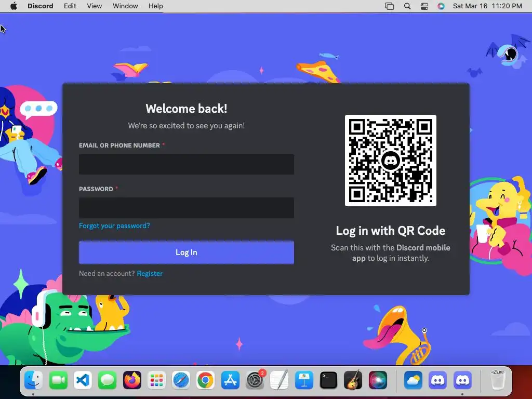Launch Safari from the dock
The height and width of the screenshot is (399, 532).
tap(181, 380)
